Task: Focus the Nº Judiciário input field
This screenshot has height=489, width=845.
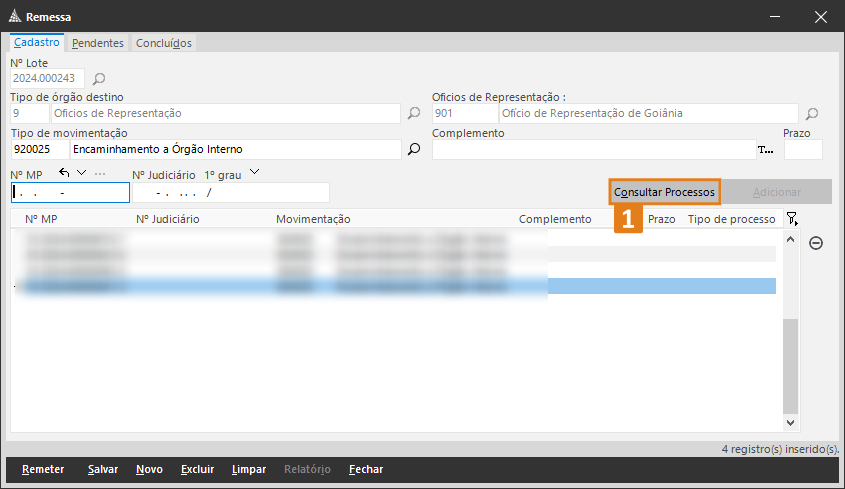Action: pyautogui.click(x=231, y=192)
